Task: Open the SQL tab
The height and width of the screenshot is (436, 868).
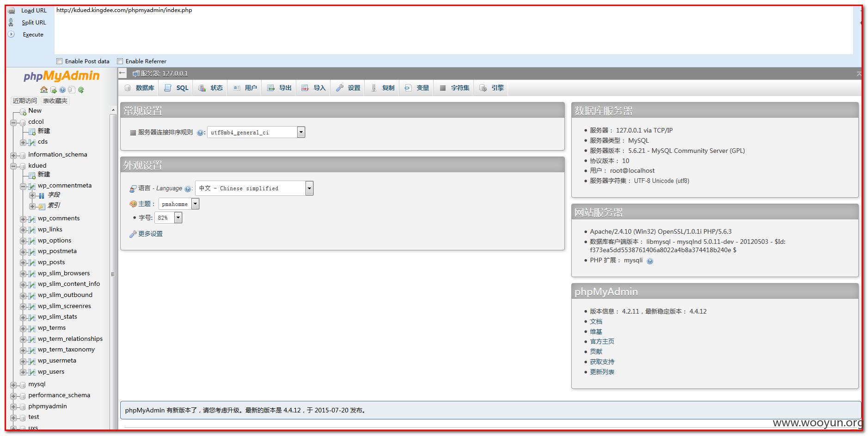Action: [x=176, y=88]
